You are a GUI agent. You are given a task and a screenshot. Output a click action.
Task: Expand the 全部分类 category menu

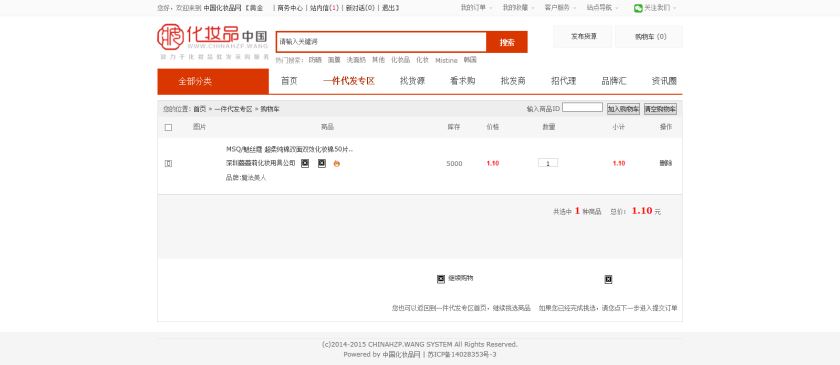pyautogui.click(x=213, y=81)
